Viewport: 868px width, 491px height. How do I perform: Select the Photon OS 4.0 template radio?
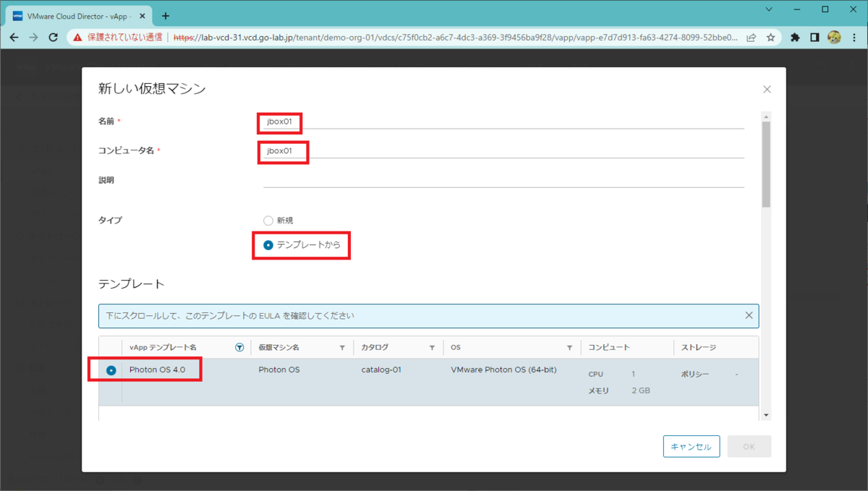(x=111, y=370)
